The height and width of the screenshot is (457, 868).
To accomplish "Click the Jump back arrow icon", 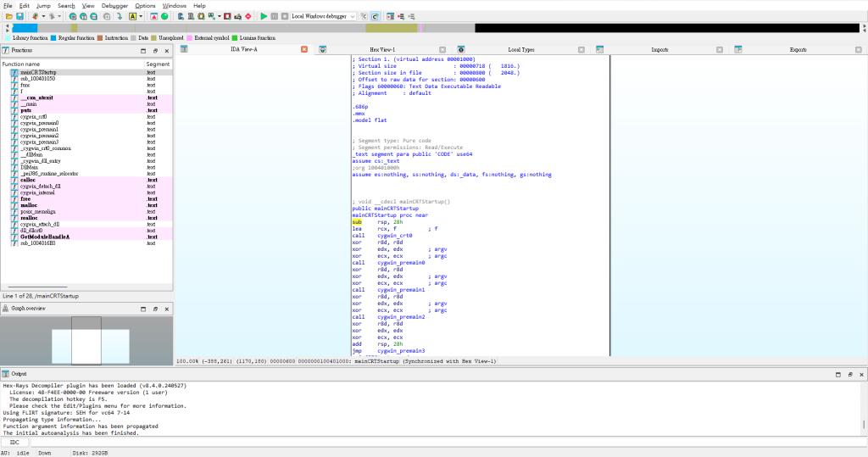I will pyautogui.click(x=36, y=17).
